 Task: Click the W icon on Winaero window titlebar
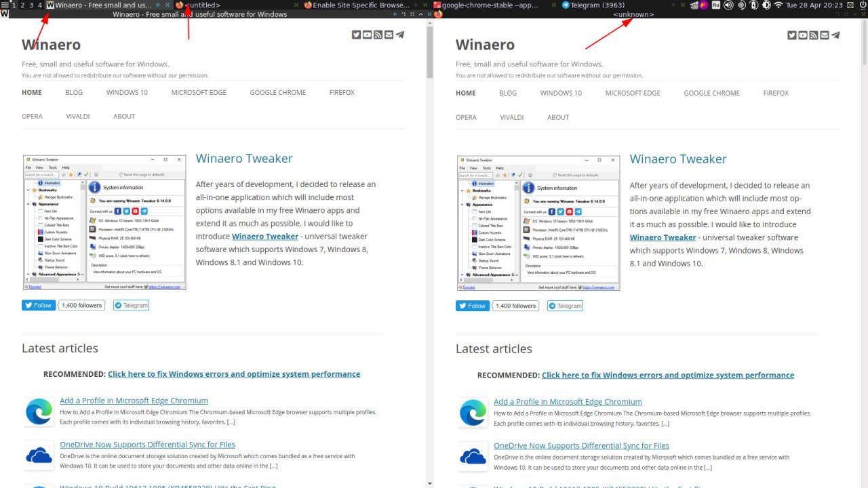click(4, 14)
